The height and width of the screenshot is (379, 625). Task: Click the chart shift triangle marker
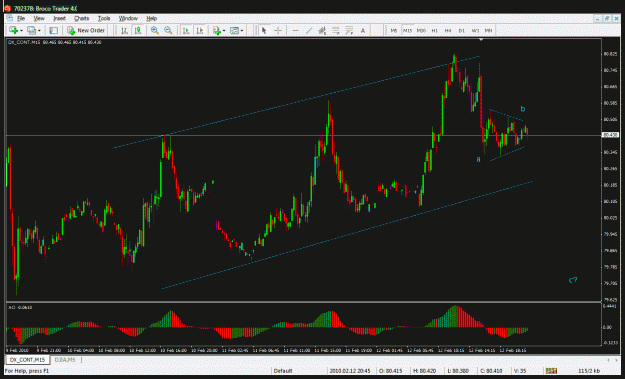pyautogui.click(x=481, y=40)
